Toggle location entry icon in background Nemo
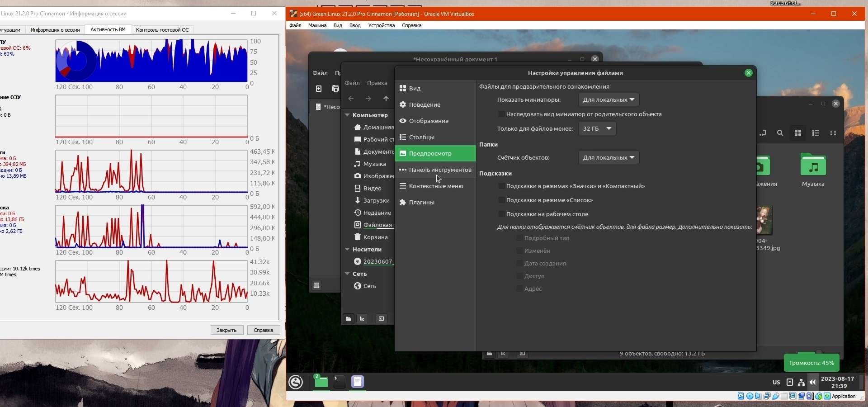This screenshot has height=407, width=868. coord(763,133)
